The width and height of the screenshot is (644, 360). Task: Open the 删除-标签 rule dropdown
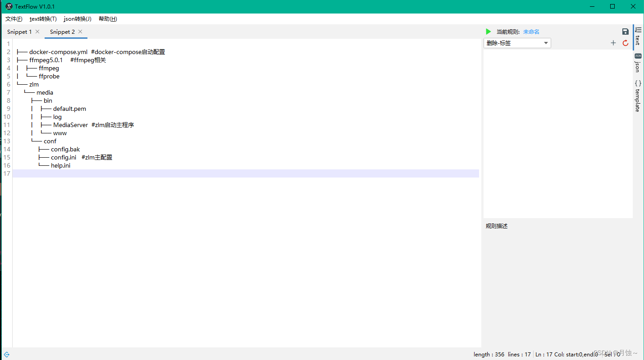(517, 43)
